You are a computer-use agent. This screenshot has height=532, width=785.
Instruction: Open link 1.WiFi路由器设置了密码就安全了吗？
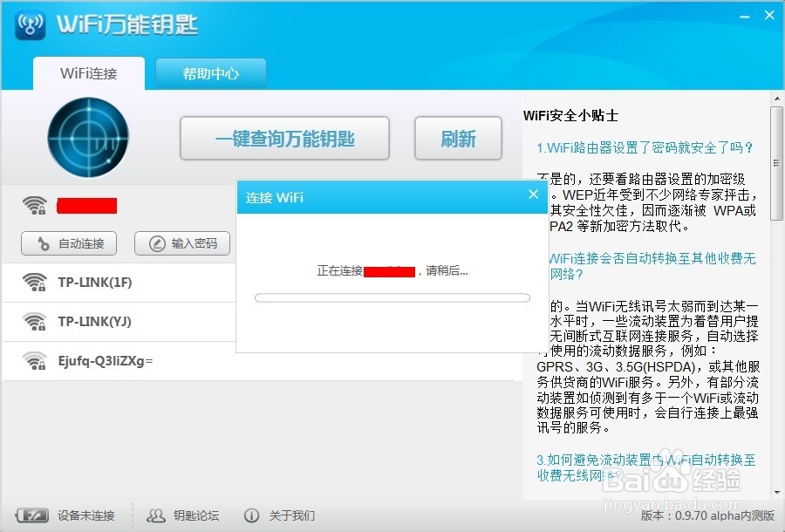click(x=645, y=147)
